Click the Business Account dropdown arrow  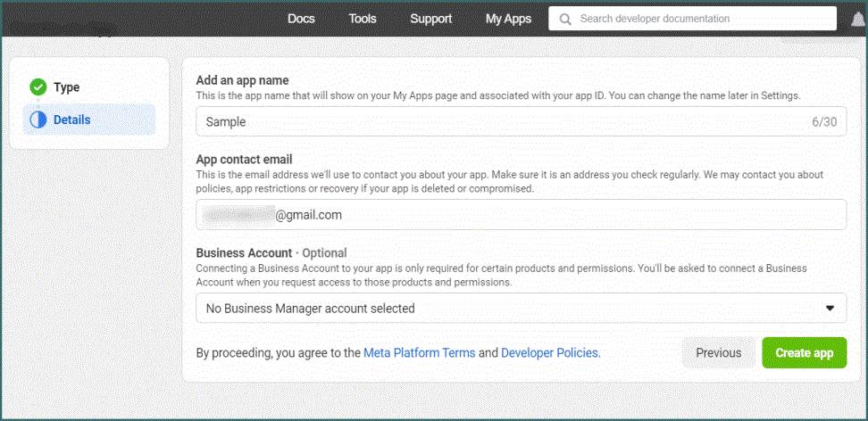[x=830, y=309]
